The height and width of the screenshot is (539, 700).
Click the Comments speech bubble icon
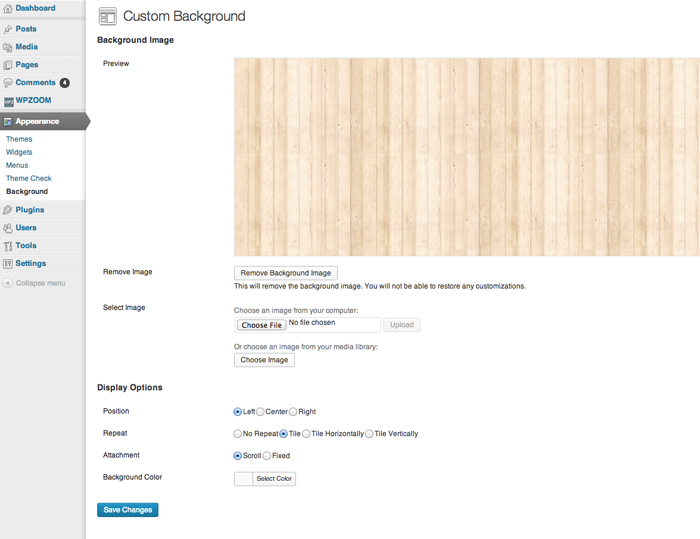8,83
